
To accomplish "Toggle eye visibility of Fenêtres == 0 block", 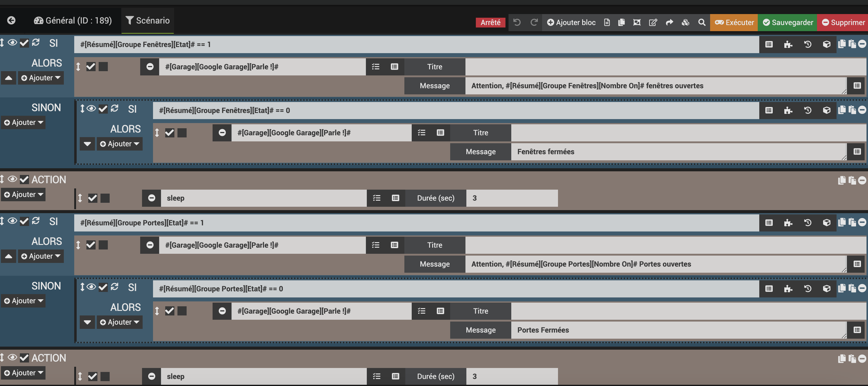I will [91, 108].
